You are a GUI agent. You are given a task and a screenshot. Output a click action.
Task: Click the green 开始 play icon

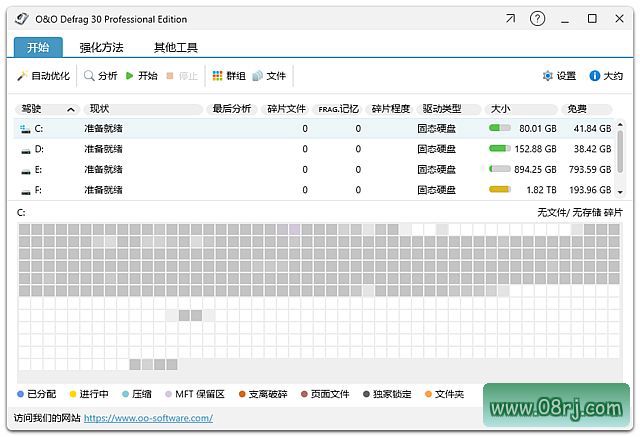tap(129, 75)
